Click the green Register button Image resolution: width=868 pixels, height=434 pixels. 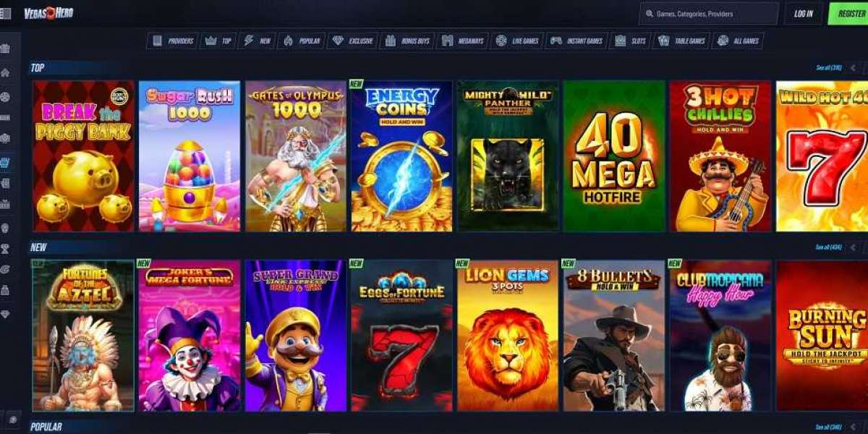849,14
